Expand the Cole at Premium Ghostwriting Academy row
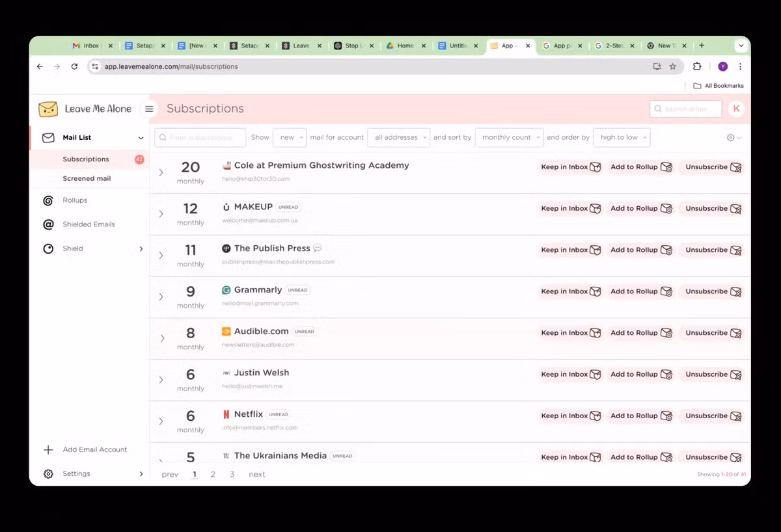Image resolution: width=781 pixels, height=532 pixels. pos(161,172)
